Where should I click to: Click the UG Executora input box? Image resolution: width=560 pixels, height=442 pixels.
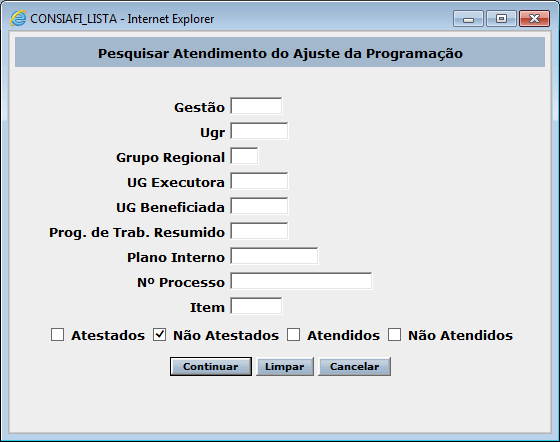(259, 181)
